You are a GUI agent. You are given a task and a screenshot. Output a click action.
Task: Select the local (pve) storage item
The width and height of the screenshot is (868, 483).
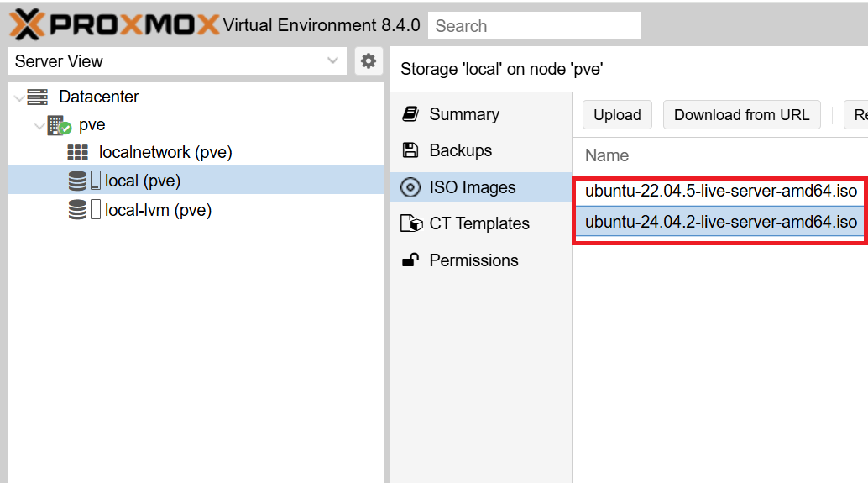142,181
